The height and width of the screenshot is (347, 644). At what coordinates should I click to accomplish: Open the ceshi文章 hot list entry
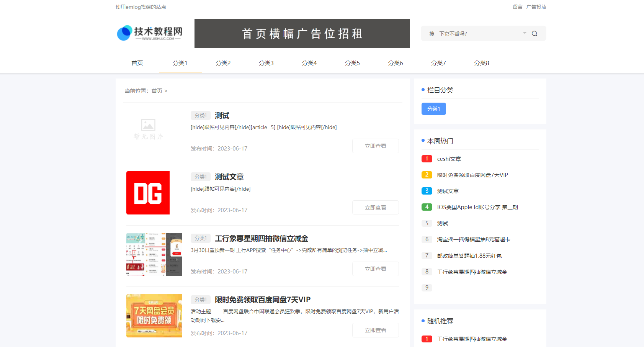(449, 159)
